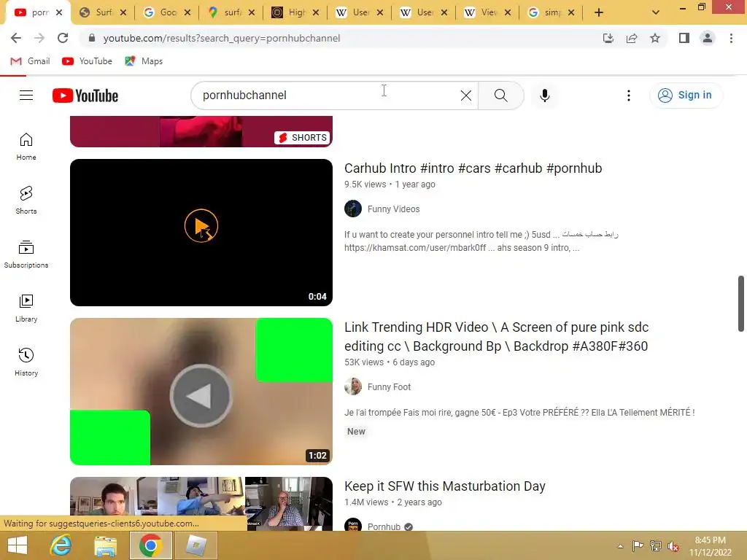Switch to the surf Maps tab
This screenshot has height=560, width=747.
[x=233, y=12]
